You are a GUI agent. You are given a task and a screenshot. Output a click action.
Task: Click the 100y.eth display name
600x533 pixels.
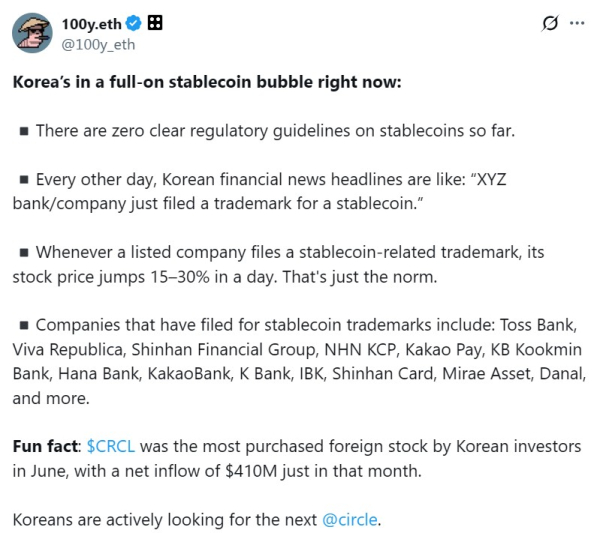(89, 23)
